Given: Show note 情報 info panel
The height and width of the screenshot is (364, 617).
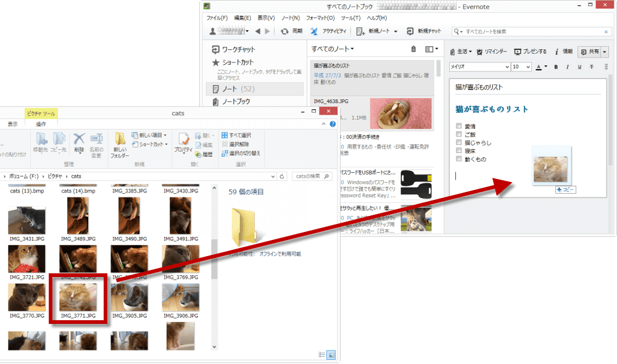Looking at the screenshot, I should coord(563,52).
